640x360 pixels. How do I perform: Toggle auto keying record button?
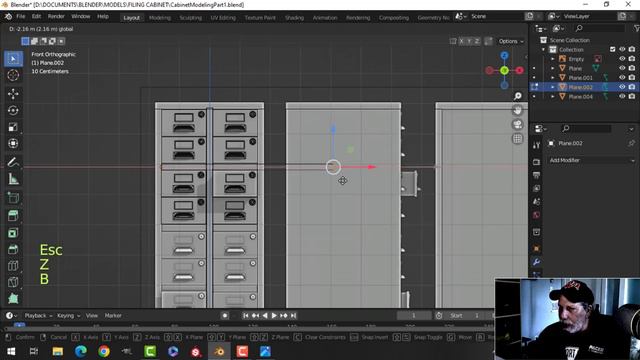click(224, 316)
